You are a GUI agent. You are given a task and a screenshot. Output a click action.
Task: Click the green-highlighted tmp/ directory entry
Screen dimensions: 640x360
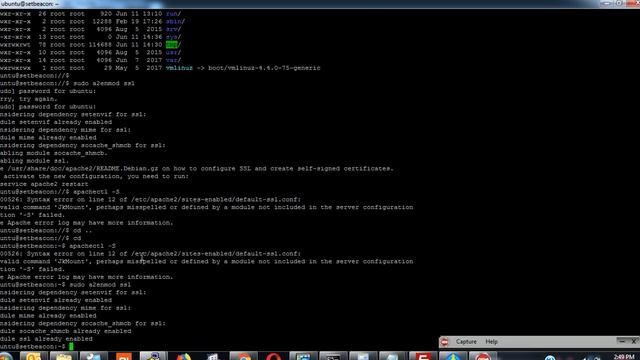[173, 44]
